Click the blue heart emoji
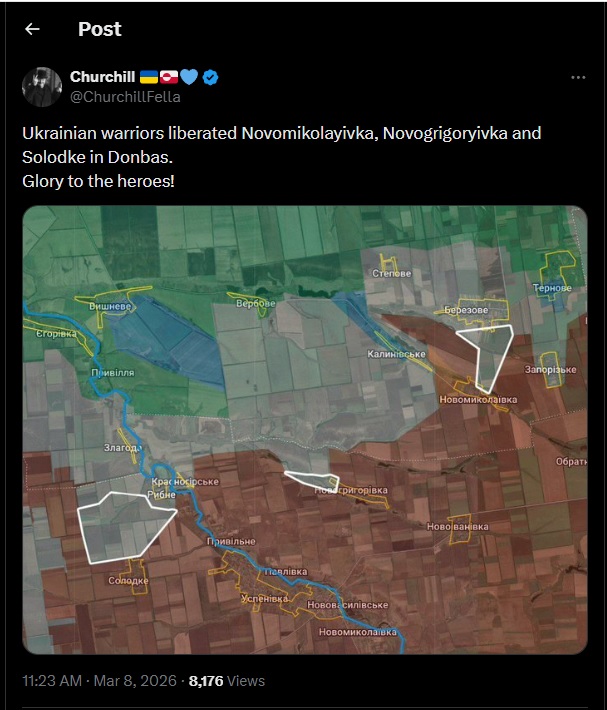This screenshot has height=710, width=607. (x=189, y=77)
